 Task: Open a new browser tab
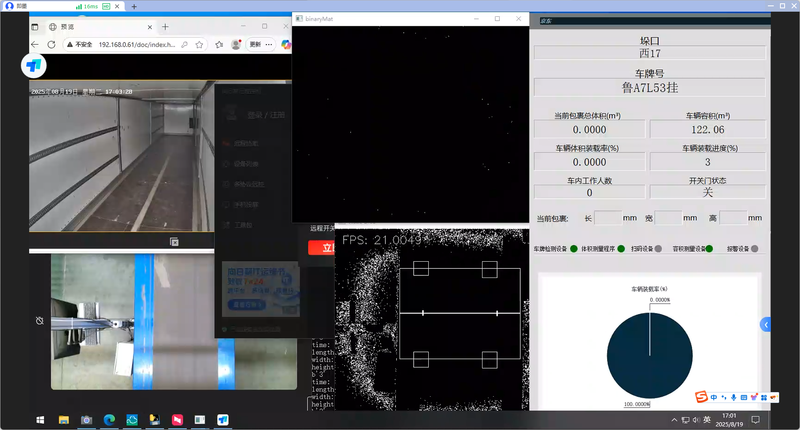point(165,27)
